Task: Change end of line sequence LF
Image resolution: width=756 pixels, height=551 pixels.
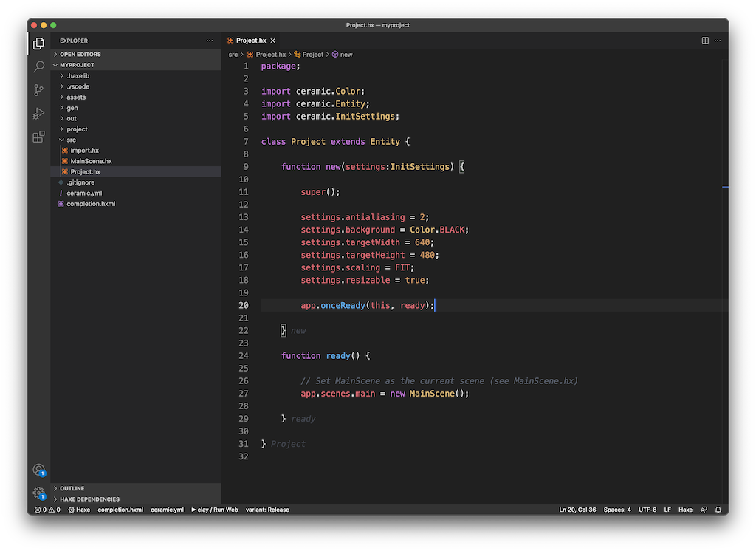Action: click(667, 510)
